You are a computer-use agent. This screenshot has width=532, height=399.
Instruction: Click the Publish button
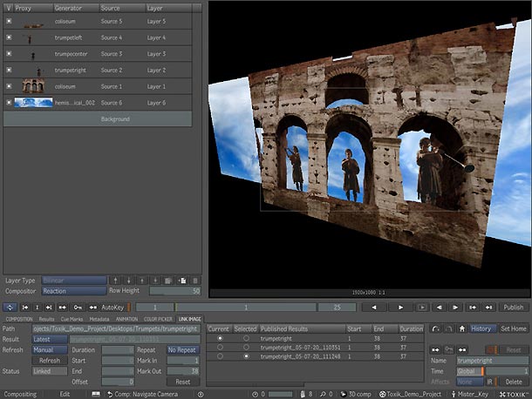(514, 307)
